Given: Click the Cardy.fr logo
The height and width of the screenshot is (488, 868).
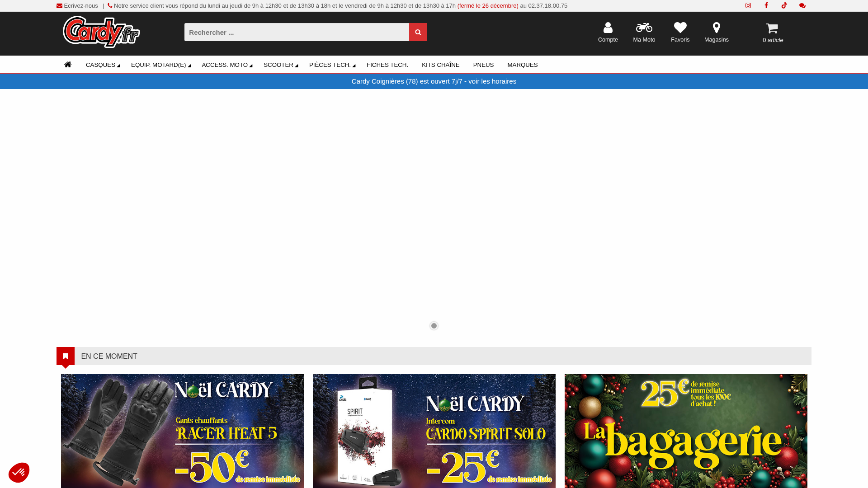Looking at the screenshot, I should (x=101, y=32).
